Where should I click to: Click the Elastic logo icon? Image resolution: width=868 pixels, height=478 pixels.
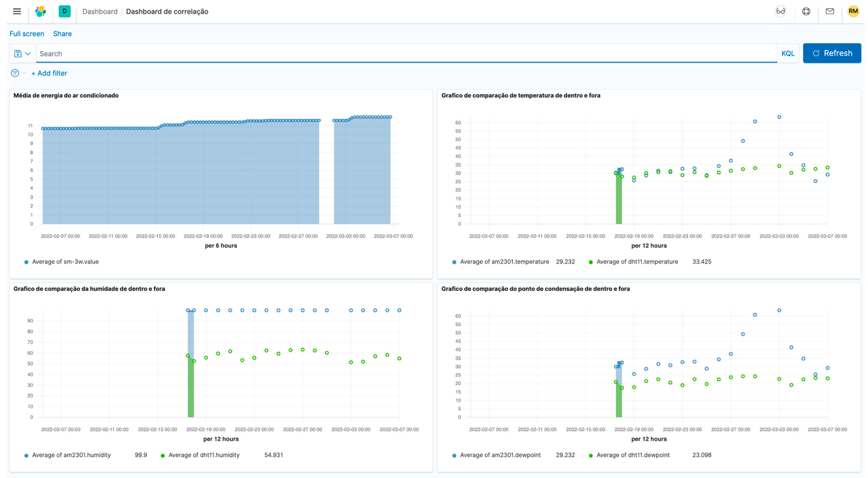click(x=41, y=12)
